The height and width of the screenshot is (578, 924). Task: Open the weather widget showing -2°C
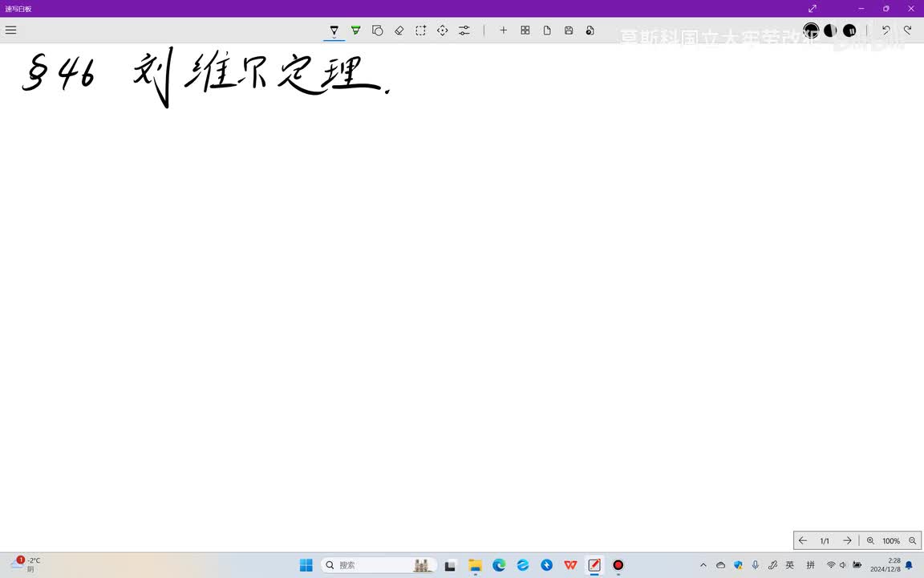pos(25,564)
